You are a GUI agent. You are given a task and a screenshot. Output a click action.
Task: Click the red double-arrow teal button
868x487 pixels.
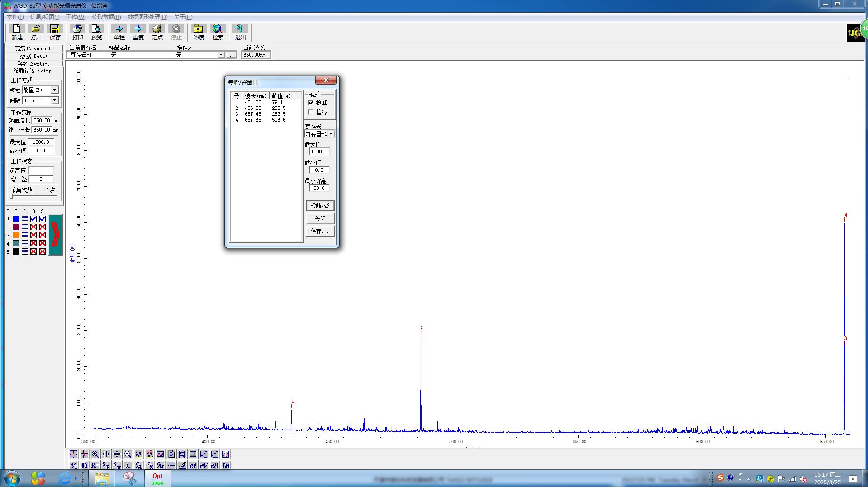point(55,235)
